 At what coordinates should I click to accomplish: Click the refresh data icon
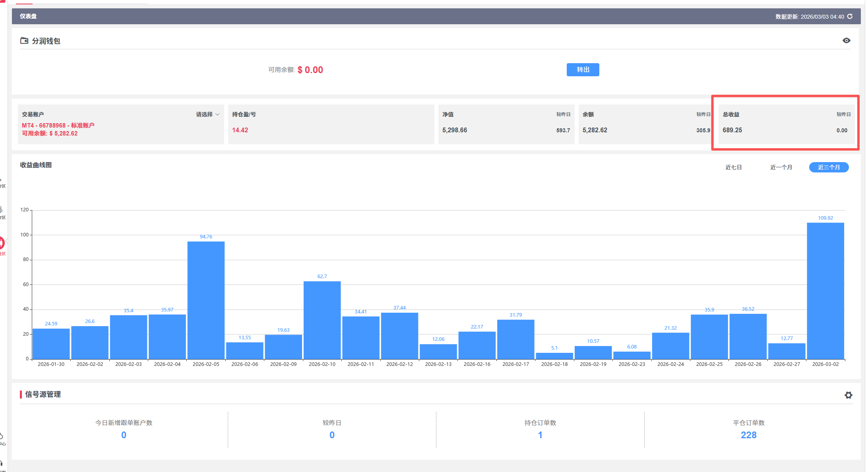click(850, 16)
